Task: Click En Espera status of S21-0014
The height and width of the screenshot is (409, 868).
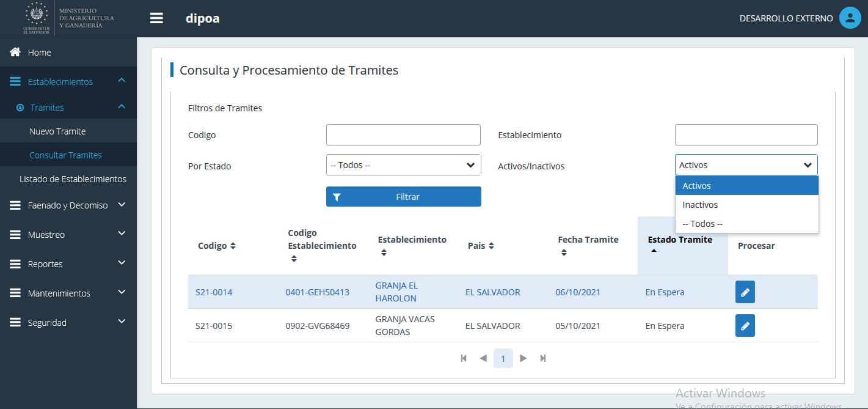Action: click(x=665, y=292)
